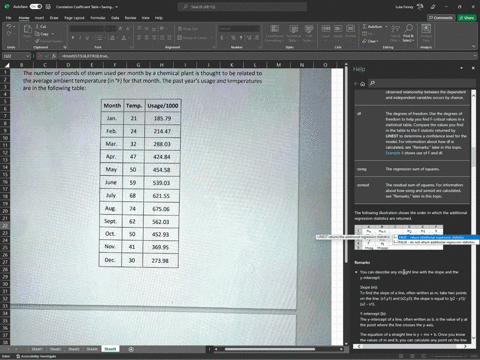Viewport: 480px width, 360px height.
Task: Click the Font Color letter A
Action: pos(124,38)
